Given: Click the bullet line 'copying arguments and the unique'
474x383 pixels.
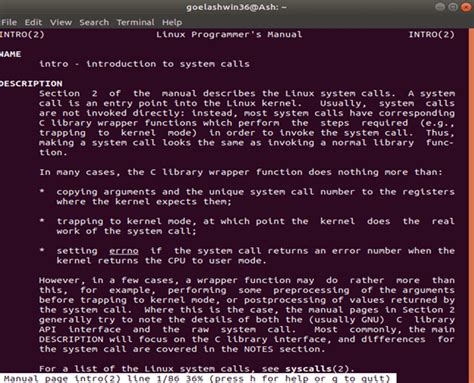Looking at the screenshot, I should tap(255, 192).
